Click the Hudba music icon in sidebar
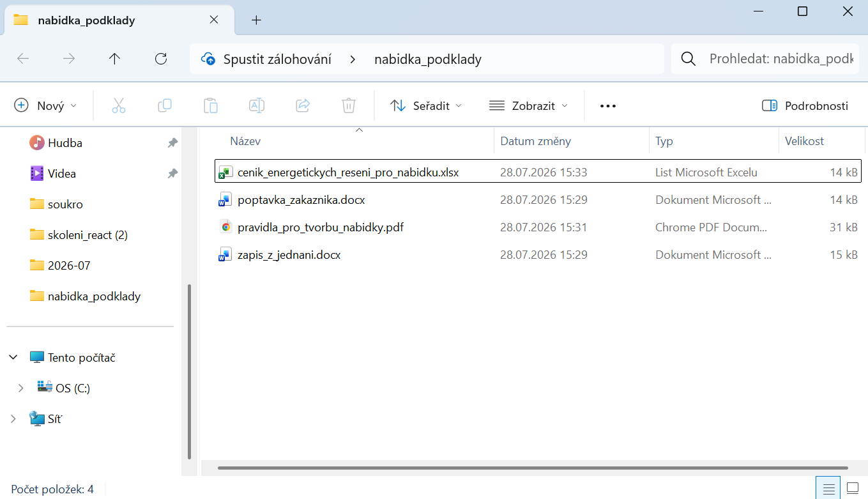The height and width of the screenshot is (499, 868). (x=37, y=142)
